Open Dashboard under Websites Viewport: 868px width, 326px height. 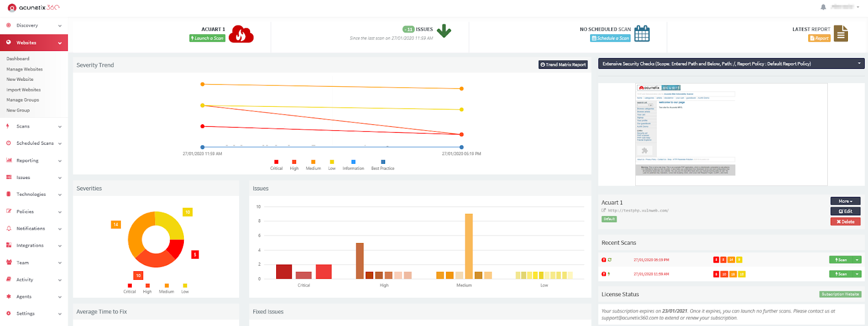click(18, 59)
